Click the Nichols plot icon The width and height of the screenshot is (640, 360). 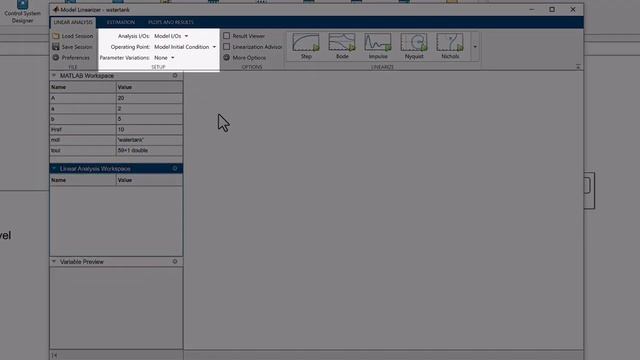click(x=450, y=46)
